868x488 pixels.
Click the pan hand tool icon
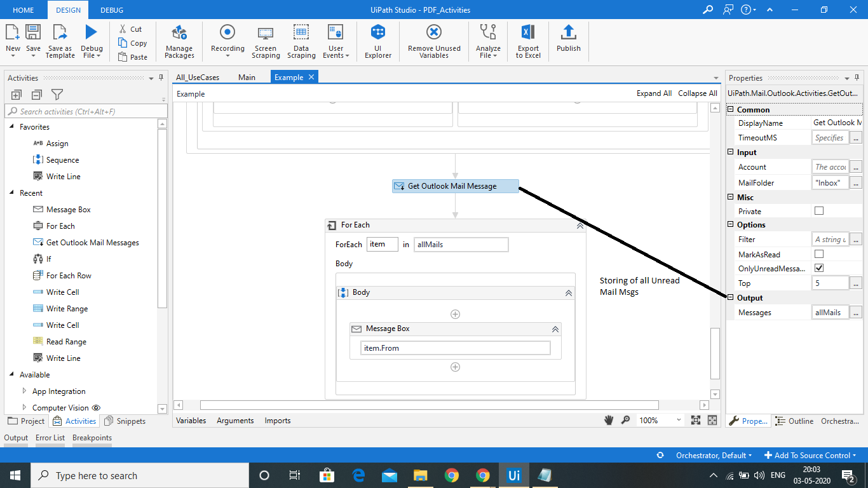coord(609,420)
